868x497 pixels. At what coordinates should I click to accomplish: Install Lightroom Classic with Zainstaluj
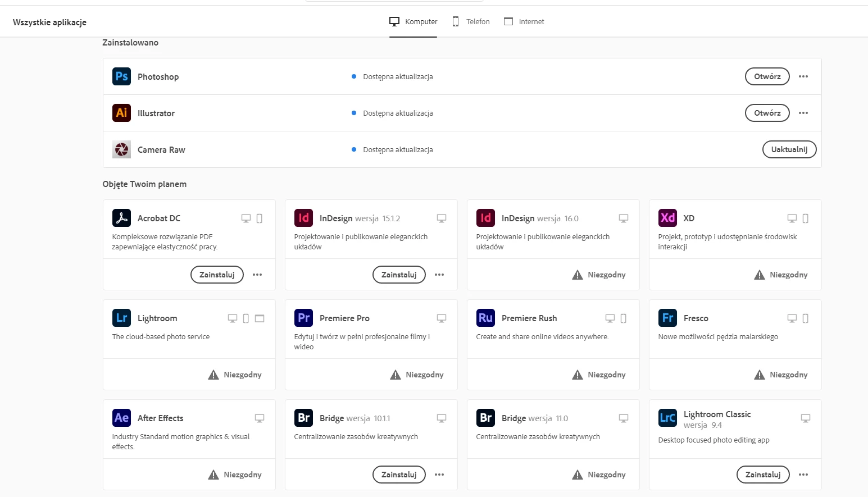point(763,475)
